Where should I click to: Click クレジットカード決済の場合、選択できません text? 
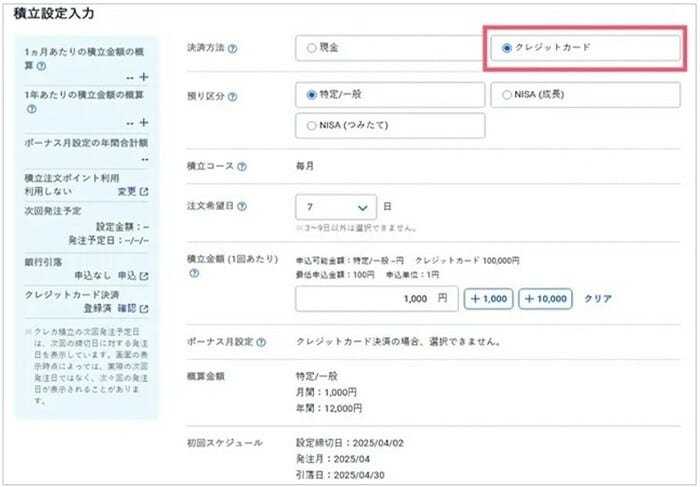click(x=399, y=342)
